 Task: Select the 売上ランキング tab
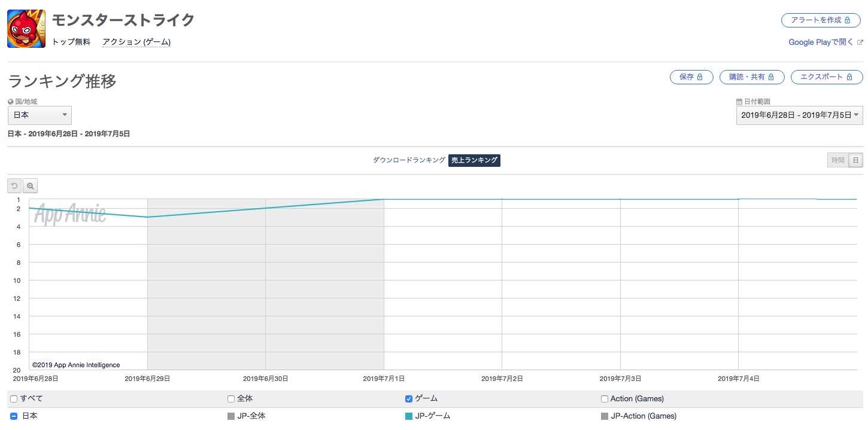pyautogui.click(x=474, y=160)
